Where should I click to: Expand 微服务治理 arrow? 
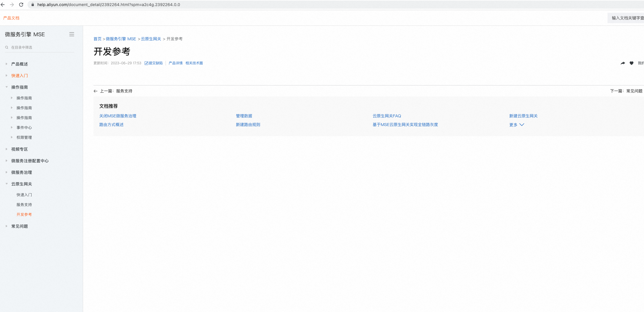tap(6, 172)
